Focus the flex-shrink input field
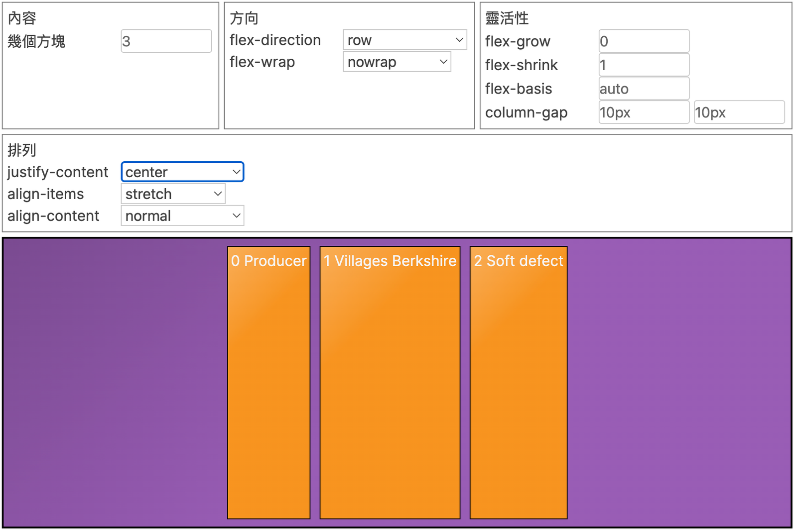This screenshot has width=797, height=532. [x=644, y=65]
